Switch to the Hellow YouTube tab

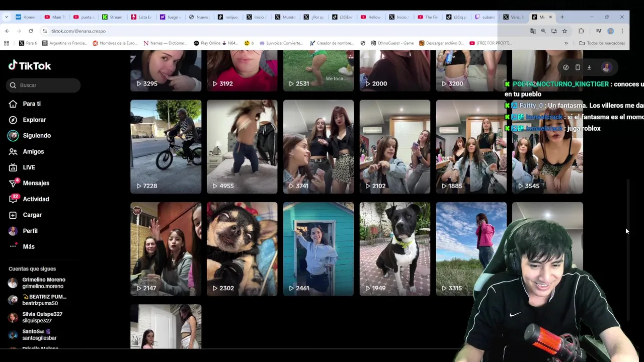tap(371, 17)
